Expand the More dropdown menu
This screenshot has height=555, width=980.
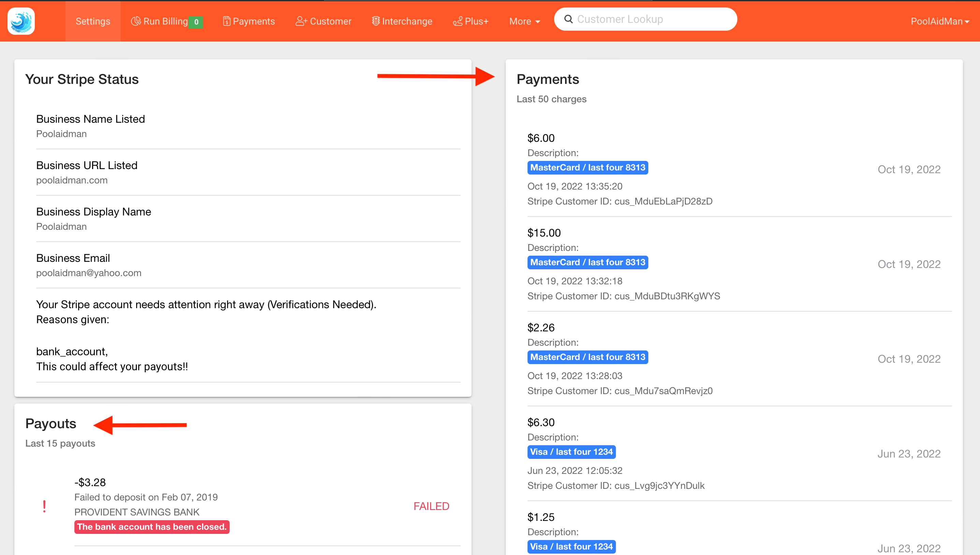click(x=524, y=21)
